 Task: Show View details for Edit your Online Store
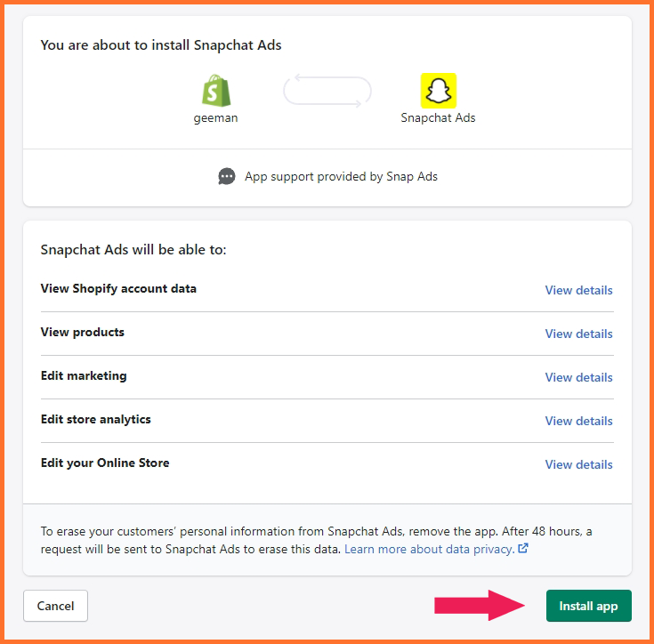[x=579, y=464]
